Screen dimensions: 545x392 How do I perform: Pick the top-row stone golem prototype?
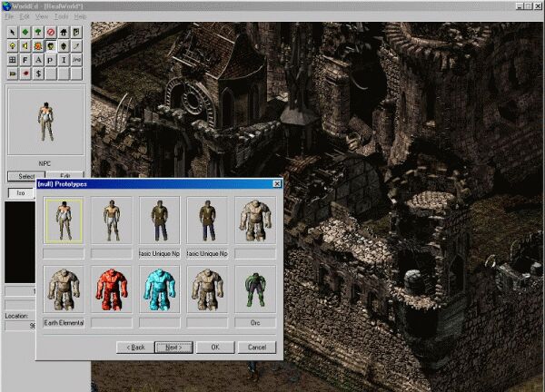255,220
